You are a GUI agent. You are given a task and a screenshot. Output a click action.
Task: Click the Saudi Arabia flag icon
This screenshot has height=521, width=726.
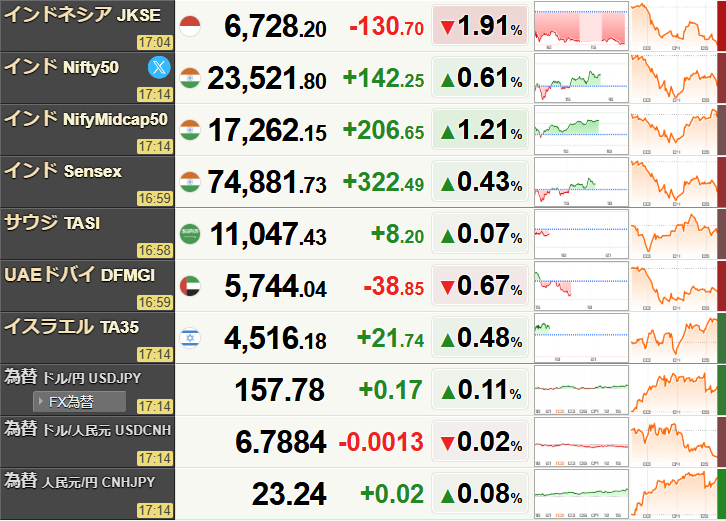pyautogui.click(x=190, y=234)
